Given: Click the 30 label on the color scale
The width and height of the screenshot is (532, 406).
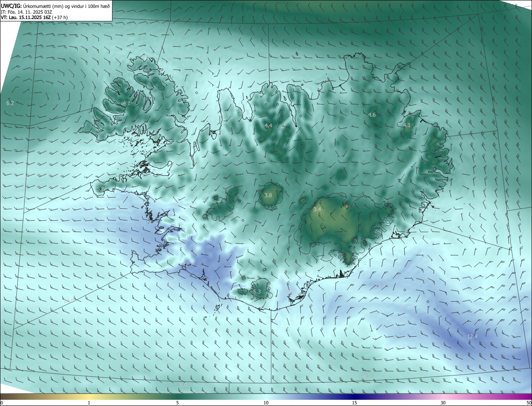Looking at the screenshot, I should pyautogui.click(x=443, y=403).
